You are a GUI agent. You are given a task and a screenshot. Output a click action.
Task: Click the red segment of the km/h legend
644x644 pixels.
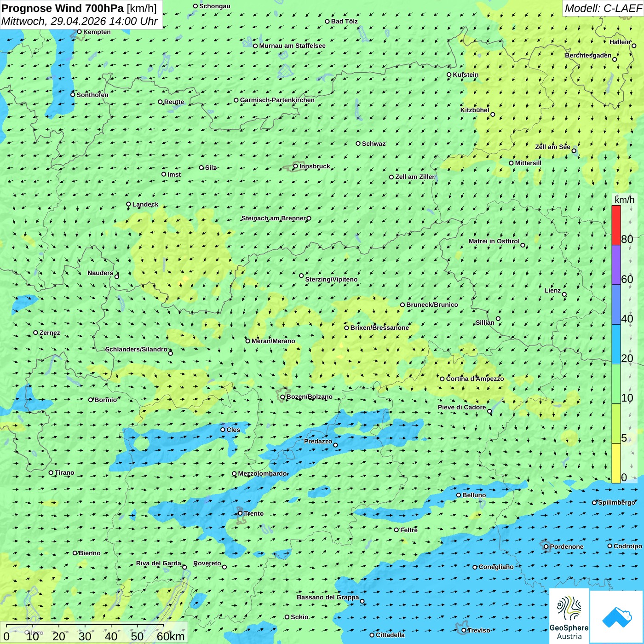pos(616,225)
